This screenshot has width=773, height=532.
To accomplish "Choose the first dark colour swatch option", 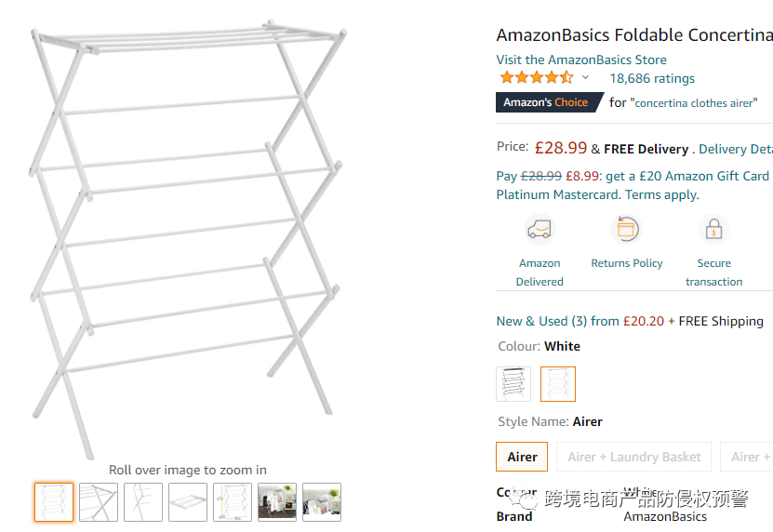I will tap(513, 383).
